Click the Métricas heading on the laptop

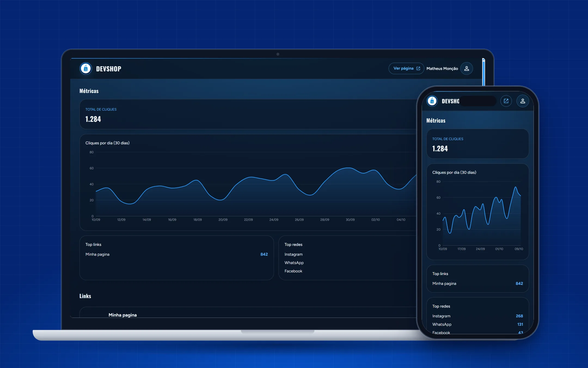point(89,91)
